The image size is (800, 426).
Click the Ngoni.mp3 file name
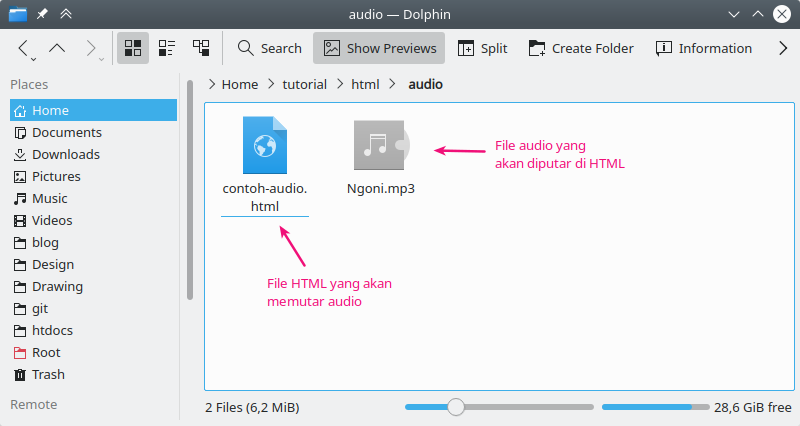tap(381, 188)
